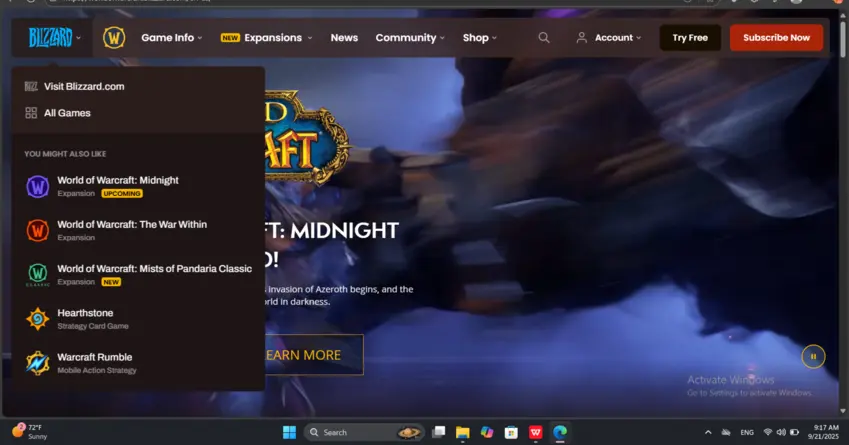The height and width of the screenshot is (445, 849).
Task: Open the search magnifier icon
Action: pyautogui.click(x=544, y=38)
